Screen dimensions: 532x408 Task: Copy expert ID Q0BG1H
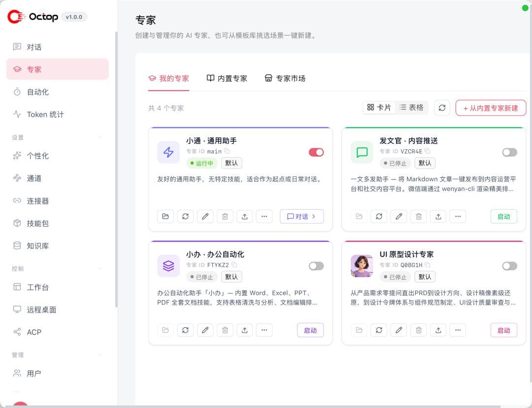point(428,265)
